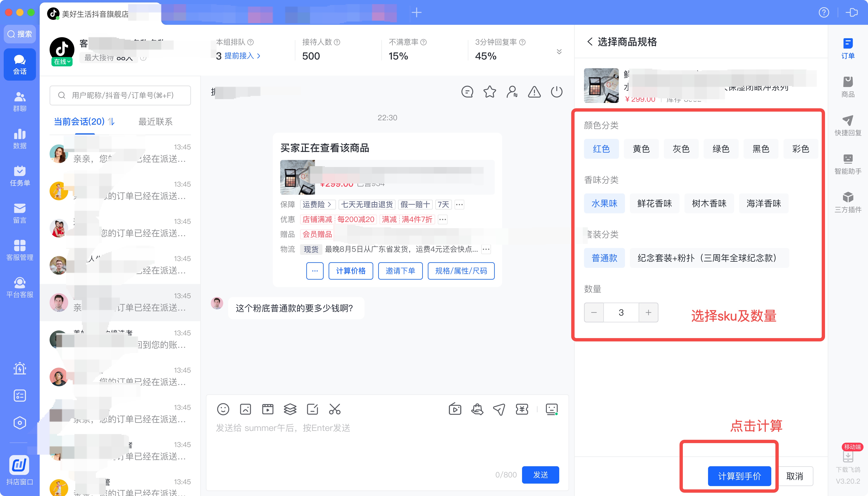
Task: Open the 任务单 task list sidebar icon
Action: tap(20, 176)
